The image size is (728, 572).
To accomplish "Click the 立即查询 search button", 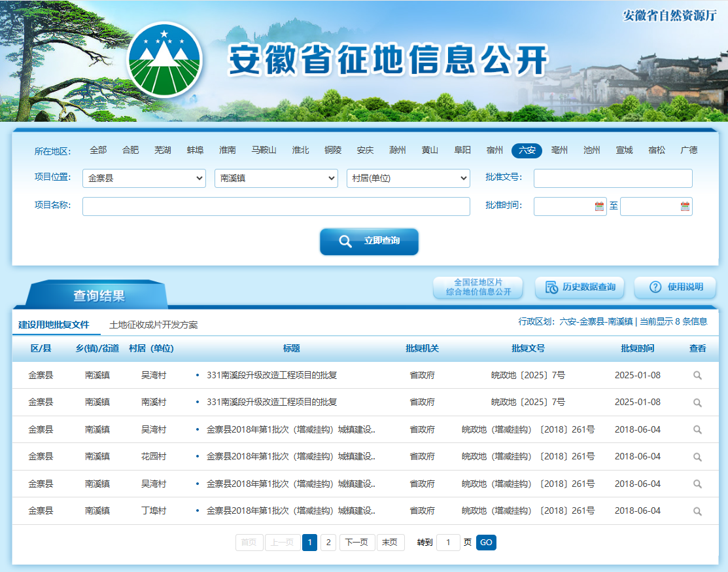I will click(x=369, y=241).
